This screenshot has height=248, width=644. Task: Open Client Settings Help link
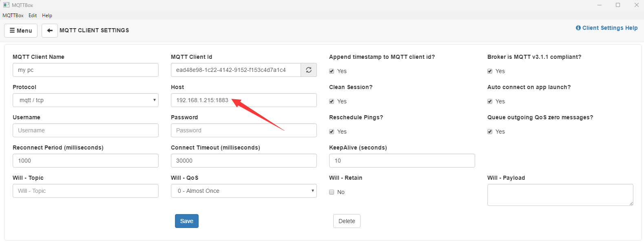pos(606,28)
